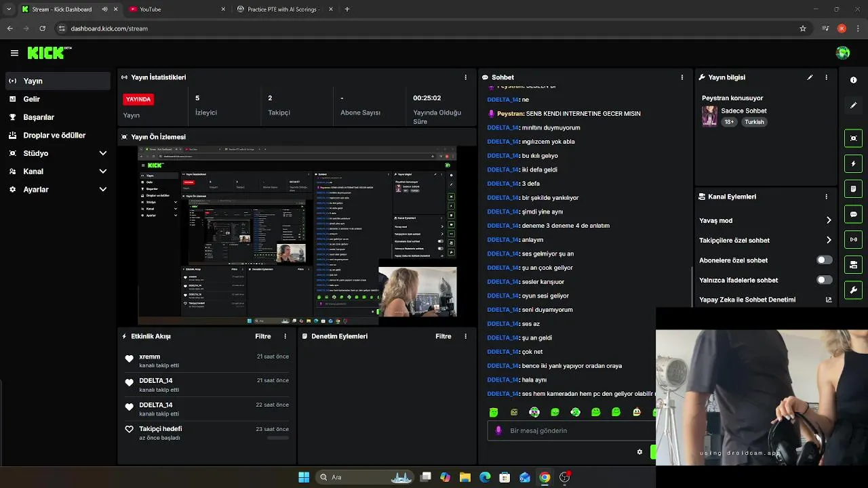Click the purple microphone icon in message box
Screen dimensions: 868x488
499,430
